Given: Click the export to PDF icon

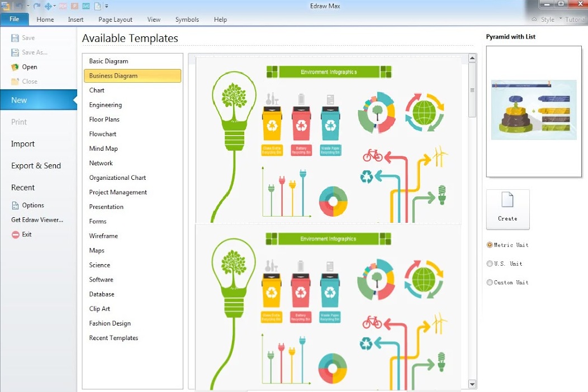Looking at the screenshot, I should (63, 6).
